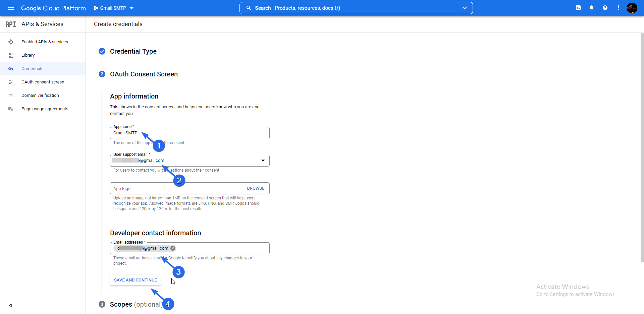Open OAuth consent screen in sidebar
The height and width of the screenshot is (314, 644).
(x=43, y=82)
